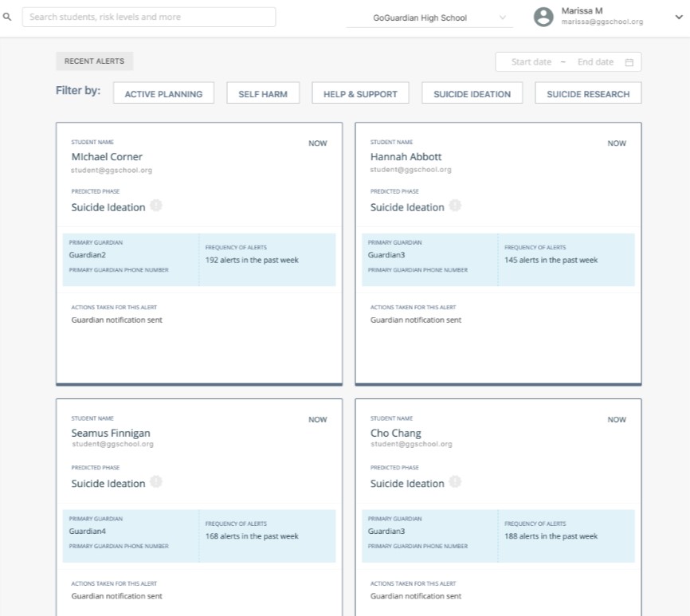Click Seamus Finnigan's Suicide Ideation phase text
This screenshot has height=616, width=690.
(108, 484)
